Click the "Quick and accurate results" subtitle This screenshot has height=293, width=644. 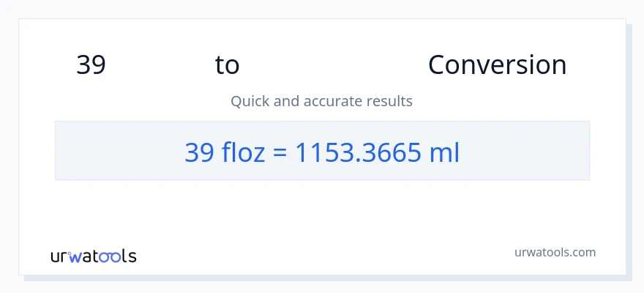[321, 101]
